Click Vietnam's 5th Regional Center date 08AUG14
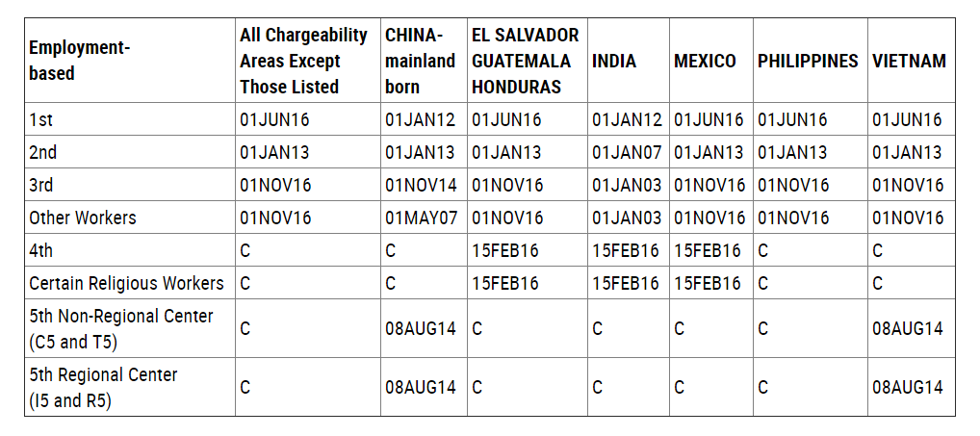 point(908,387)
